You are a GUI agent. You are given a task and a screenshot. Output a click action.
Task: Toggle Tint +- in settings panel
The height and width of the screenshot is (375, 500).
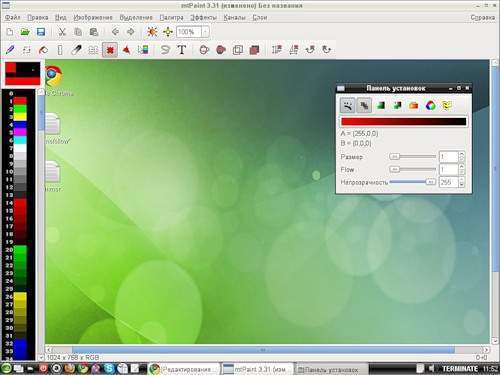[397, 106]
